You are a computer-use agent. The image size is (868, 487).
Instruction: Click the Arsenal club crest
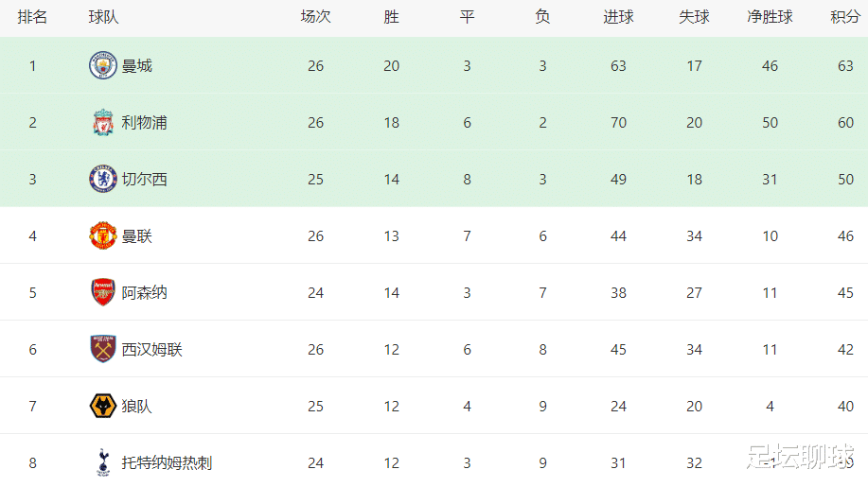(x=103, y=292)
